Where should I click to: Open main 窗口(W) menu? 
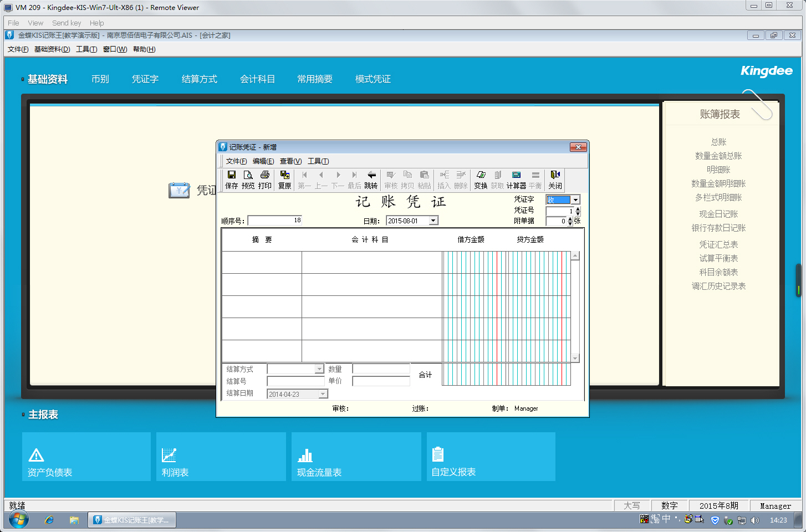[x=115, y=49]
